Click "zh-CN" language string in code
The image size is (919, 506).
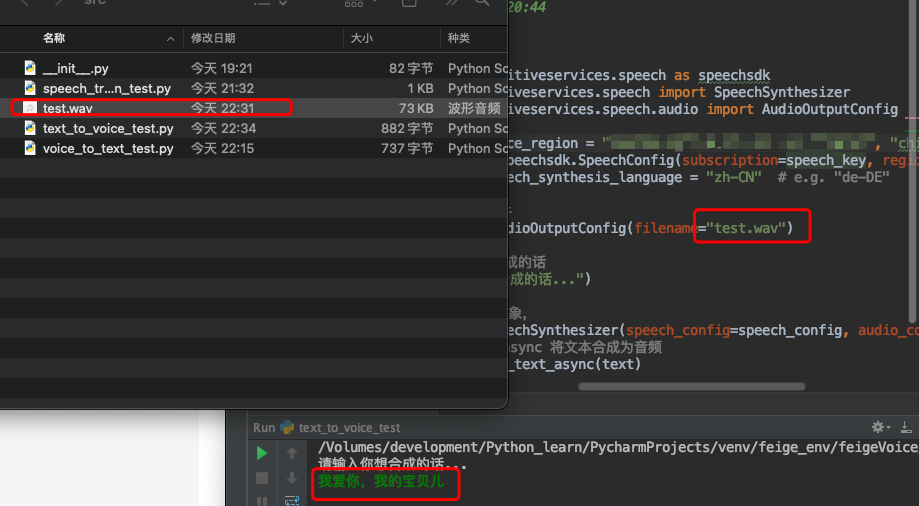tap(733, 177)
